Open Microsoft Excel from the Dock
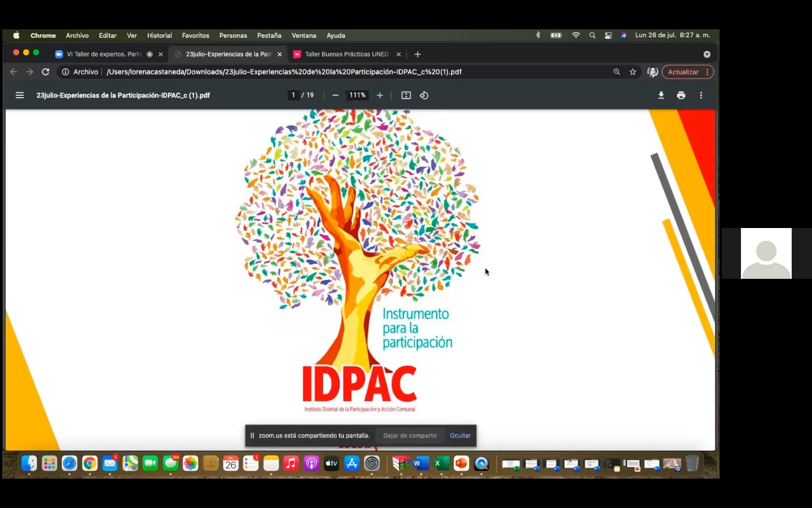The height and width of the screenshot is (508, 812). pyautogui.click(x=441, y=463)
